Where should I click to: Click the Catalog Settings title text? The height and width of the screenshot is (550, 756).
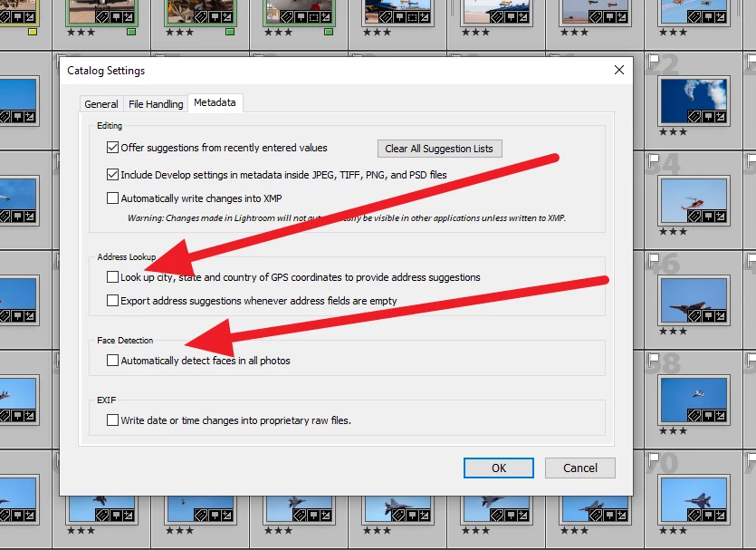coord(106,71)
